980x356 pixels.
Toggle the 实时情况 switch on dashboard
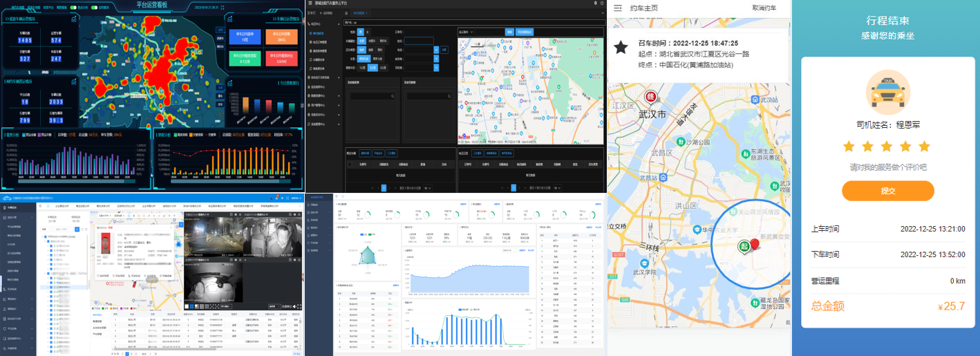[x=93, y=7]
